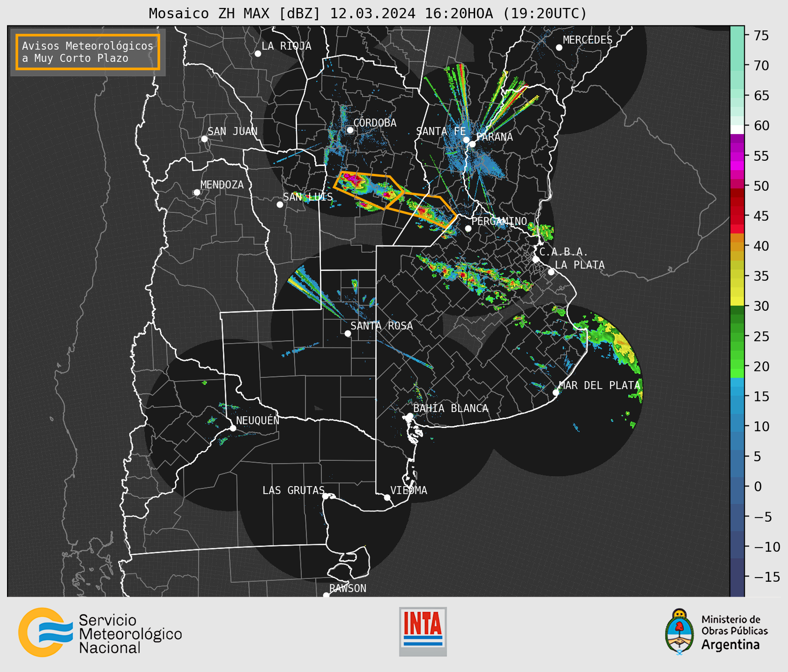Viewport: 788px width, 672px height.
Task: Click the 'C.A.B.A.' city label
Action: click(564, 252)
